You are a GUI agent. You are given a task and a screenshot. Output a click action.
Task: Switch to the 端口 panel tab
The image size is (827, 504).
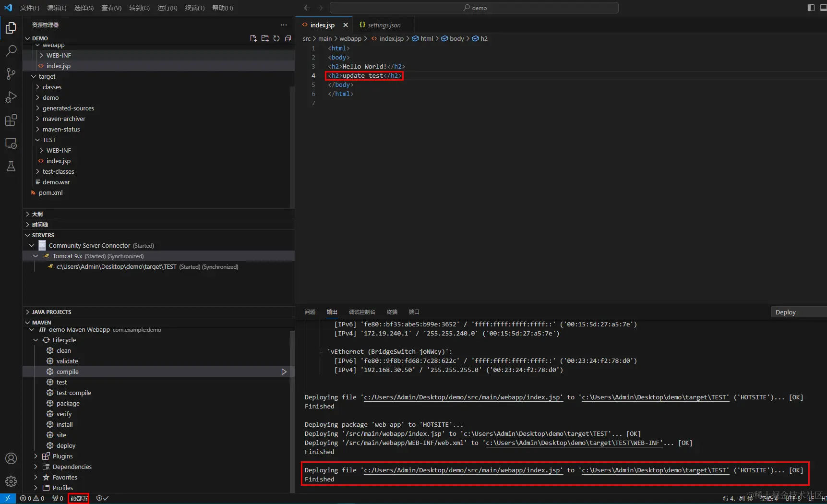click(x=414, y=312)
